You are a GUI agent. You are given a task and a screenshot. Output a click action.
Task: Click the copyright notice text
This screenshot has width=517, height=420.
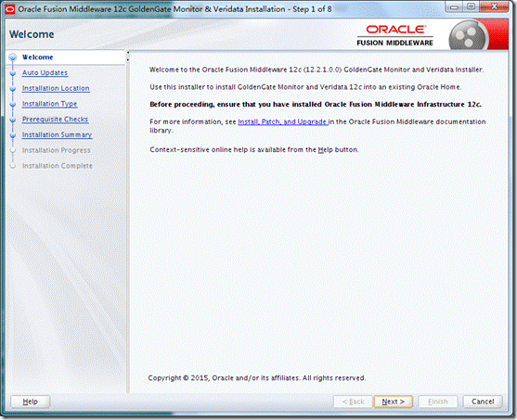256,378
